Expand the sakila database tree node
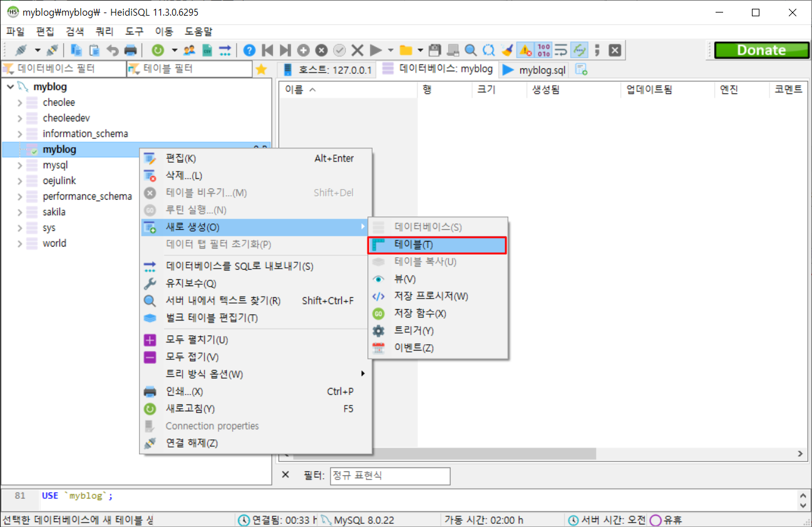 point(19,212)
